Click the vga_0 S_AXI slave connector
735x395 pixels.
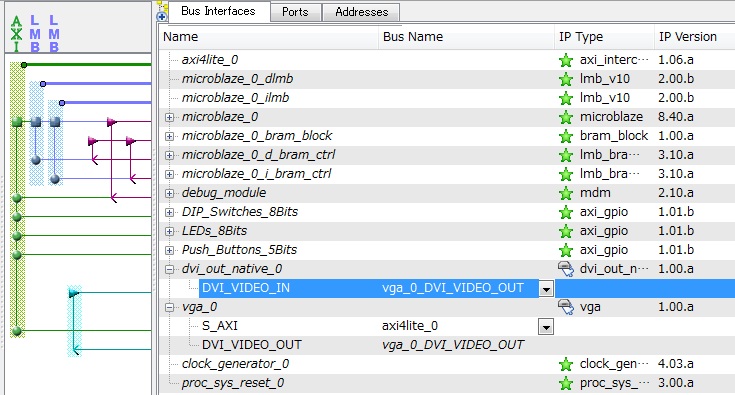click(17, 331)
